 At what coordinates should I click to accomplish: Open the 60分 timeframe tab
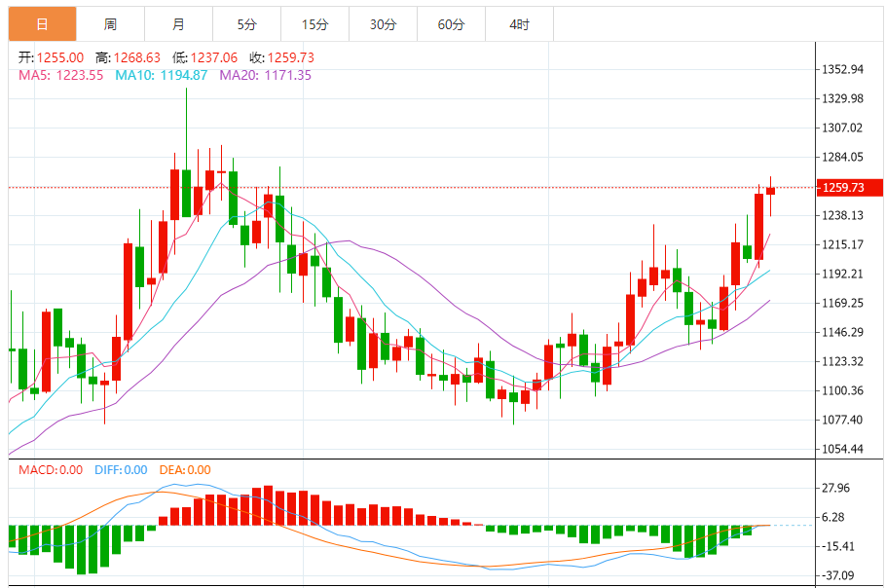(451, 24)
